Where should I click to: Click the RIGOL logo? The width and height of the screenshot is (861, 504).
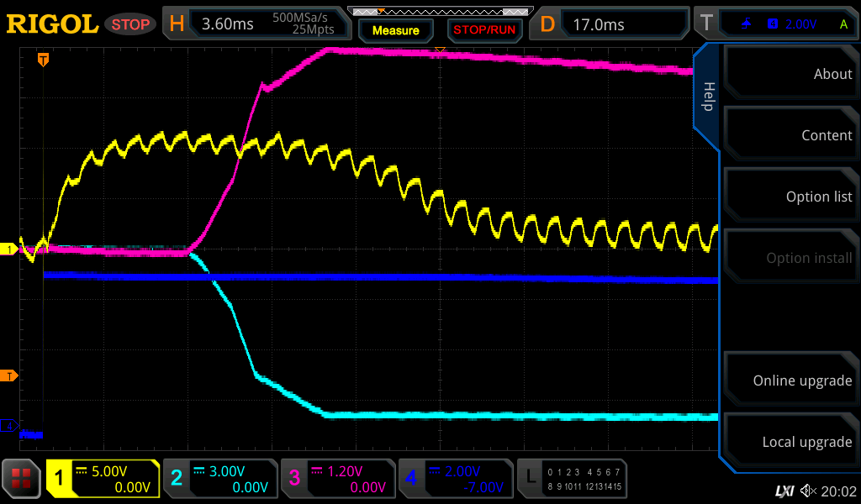52,24
